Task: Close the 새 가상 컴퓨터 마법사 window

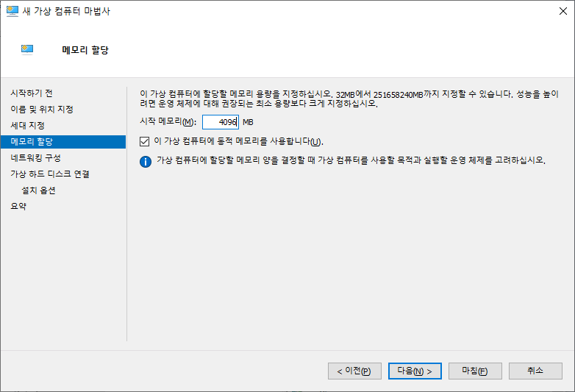Action: (x=563, y=11)
